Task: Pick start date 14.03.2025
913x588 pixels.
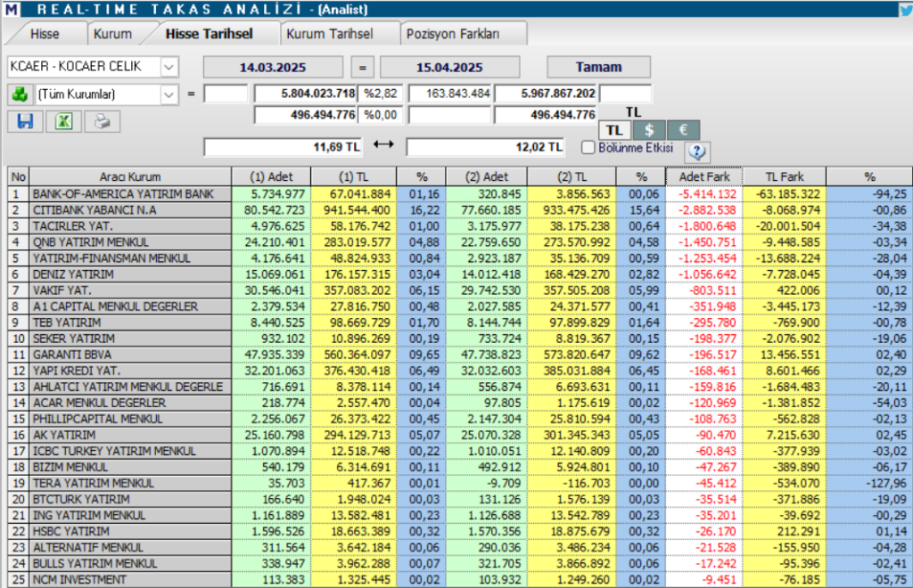Action: [x=273, y=67]
